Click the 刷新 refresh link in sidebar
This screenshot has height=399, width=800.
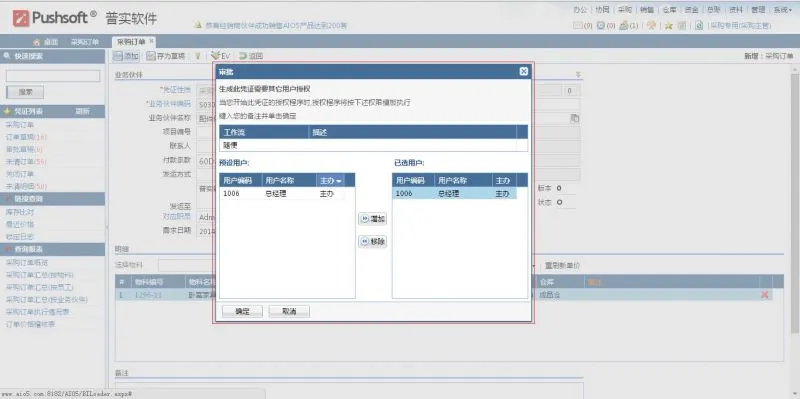point(83,111)
